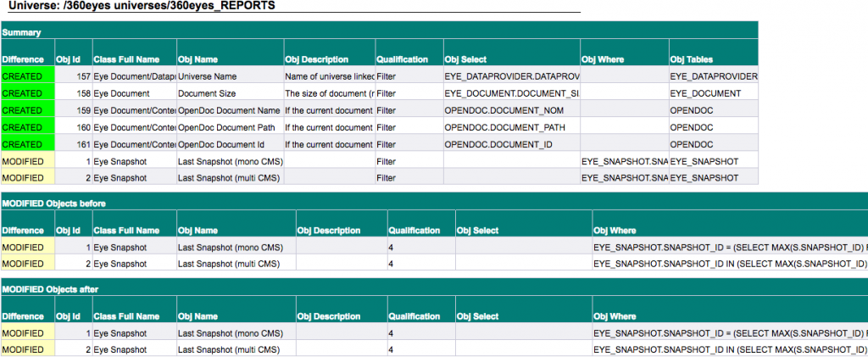Select the cell showing Obj Id 157
The width and height of the screenshot is (868, 357).
(x=73, y=76)
